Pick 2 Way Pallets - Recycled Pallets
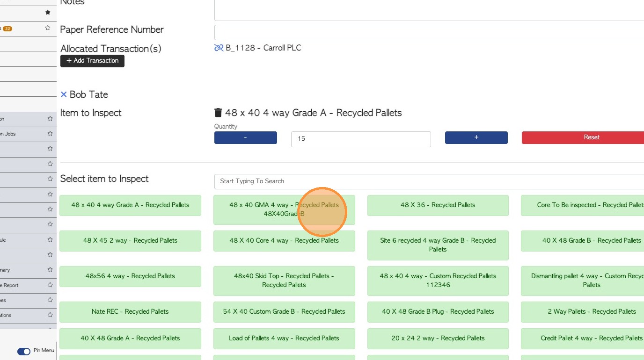This screenshot has height=360, width=644. click(583, 312)
